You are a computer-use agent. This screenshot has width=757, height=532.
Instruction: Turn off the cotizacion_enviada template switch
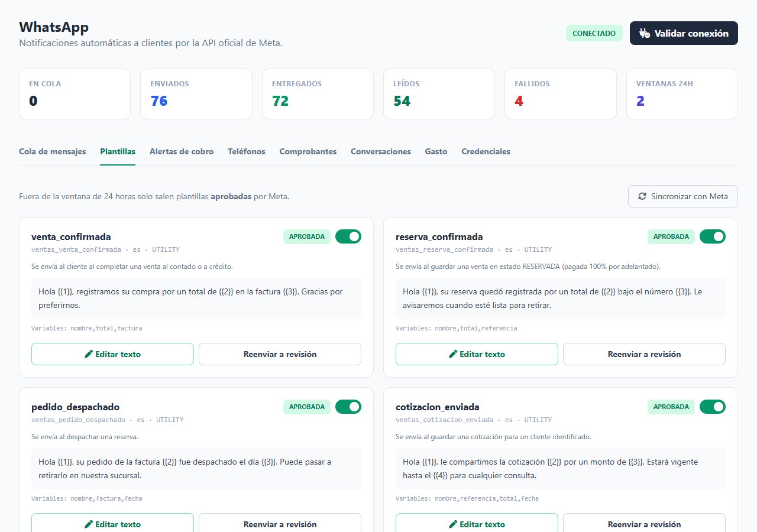(x=713, y=407)
